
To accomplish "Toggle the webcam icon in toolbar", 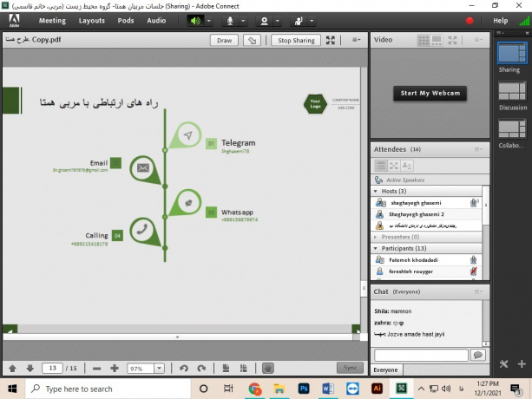I will (264, 21).
